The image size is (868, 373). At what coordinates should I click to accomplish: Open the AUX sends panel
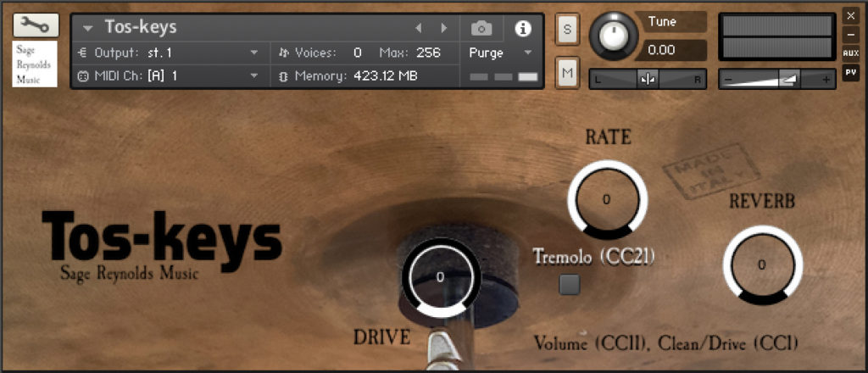[x=850, y=53]
